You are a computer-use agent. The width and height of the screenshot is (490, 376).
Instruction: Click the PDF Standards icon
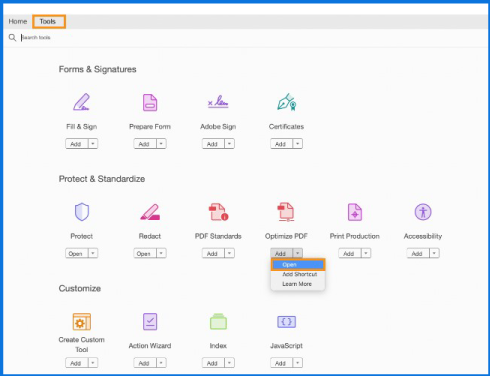tap(218, 212)
